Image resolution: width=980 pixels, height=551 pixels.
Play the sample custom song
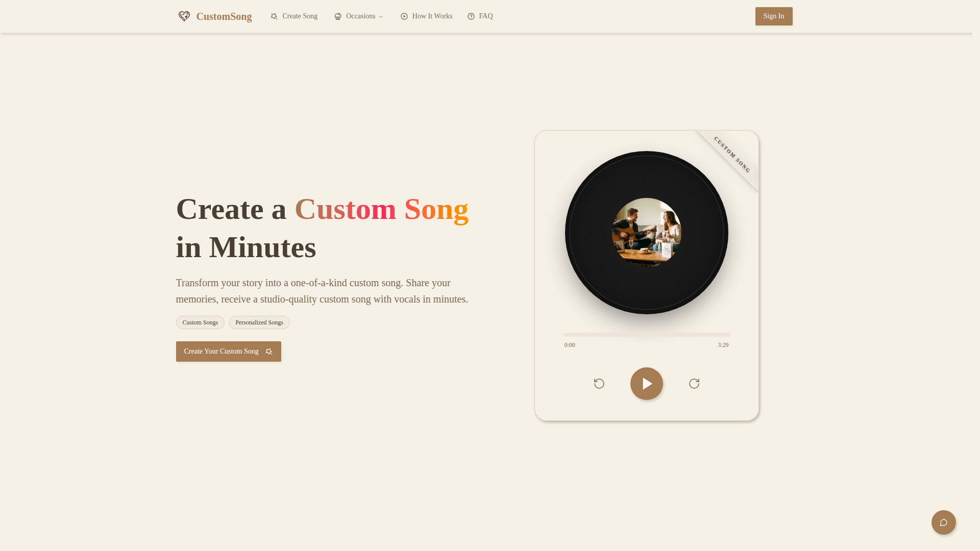647,384
